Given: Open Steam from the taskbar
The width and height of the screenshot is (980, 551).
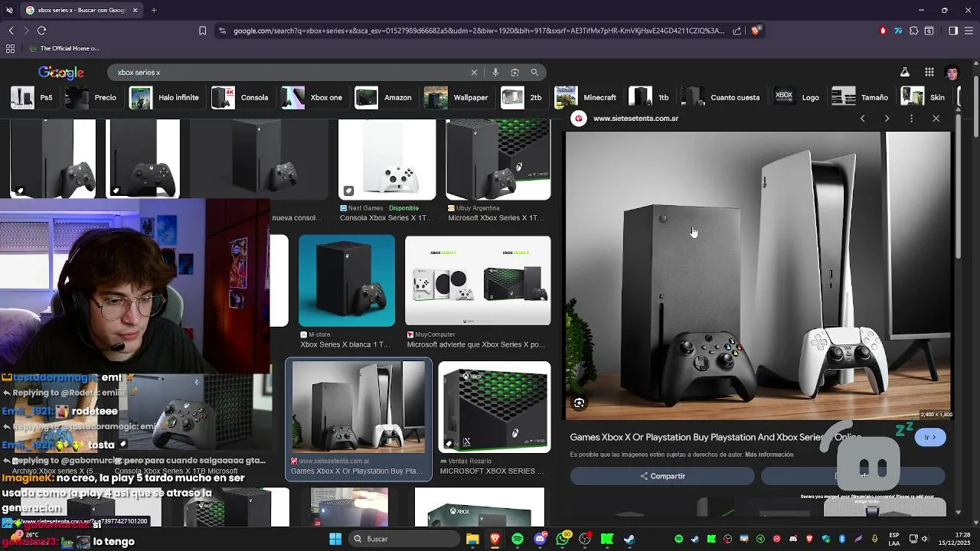Looking at the screenshot, I should 629,539.
